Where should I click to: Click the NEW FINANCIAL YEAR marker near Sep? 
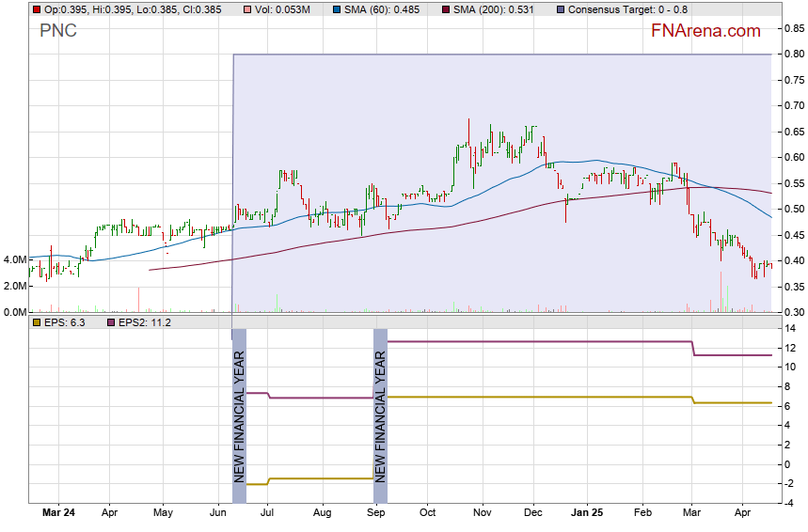380,406
